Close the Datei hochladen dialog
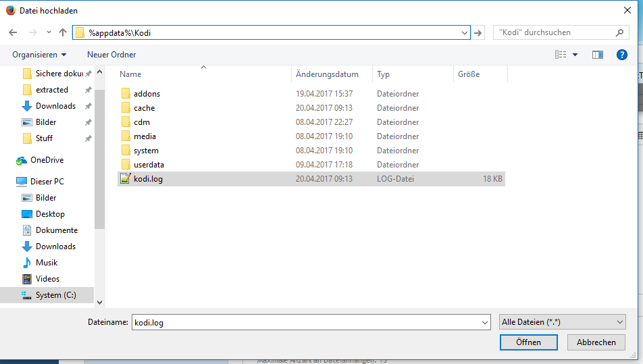643x364 pixels. click(627, 10)
